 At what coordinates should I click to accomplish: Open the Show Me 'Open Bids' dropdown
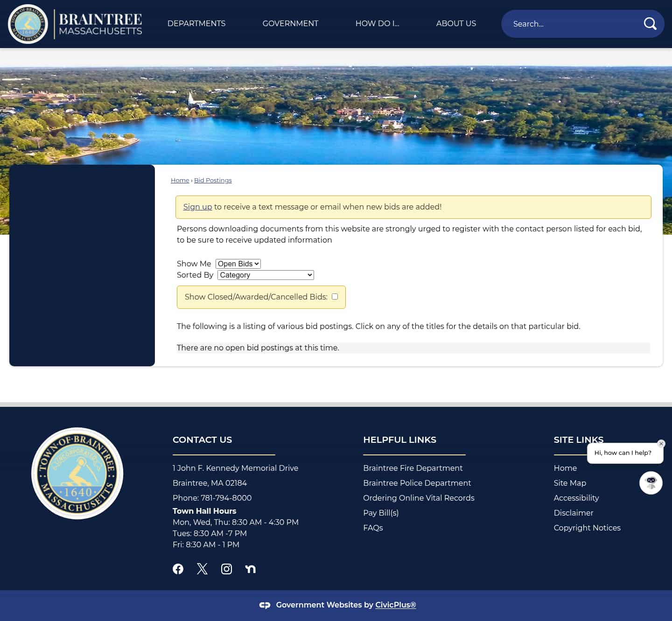tap(238, 264)
